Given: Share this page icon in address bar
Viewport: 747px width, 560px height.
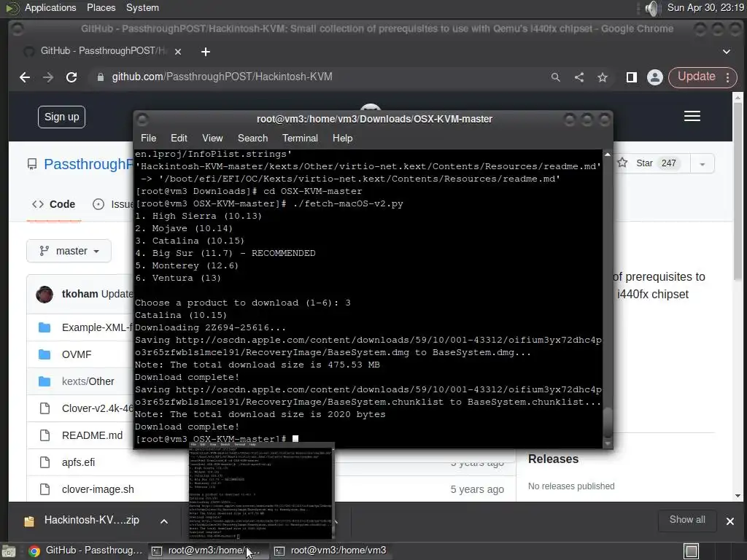Looking at the screenshot, I should coord(579,77).
